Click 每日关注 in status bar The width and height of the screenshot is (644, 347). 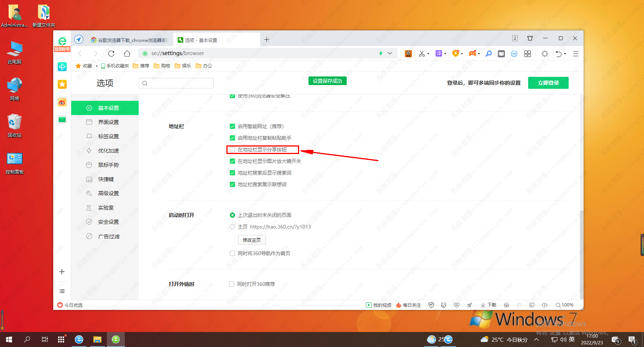409,305
